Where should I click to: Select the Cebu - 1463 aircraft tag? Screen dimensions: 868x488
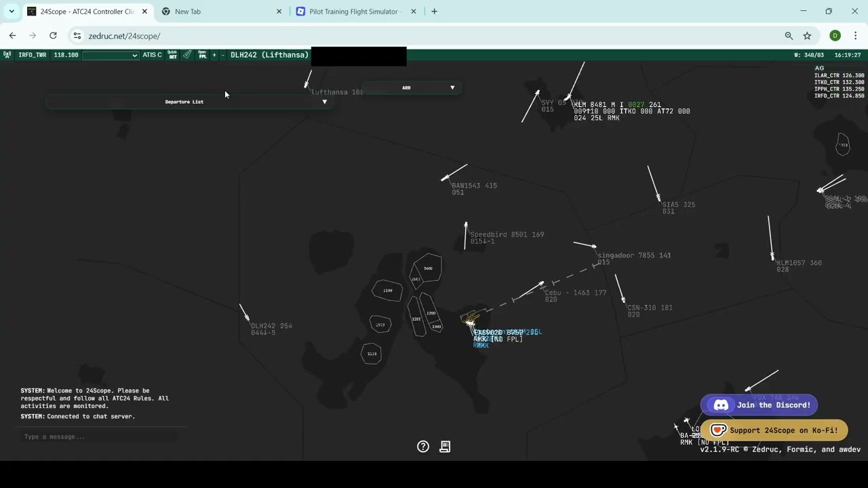pos(575,296)
